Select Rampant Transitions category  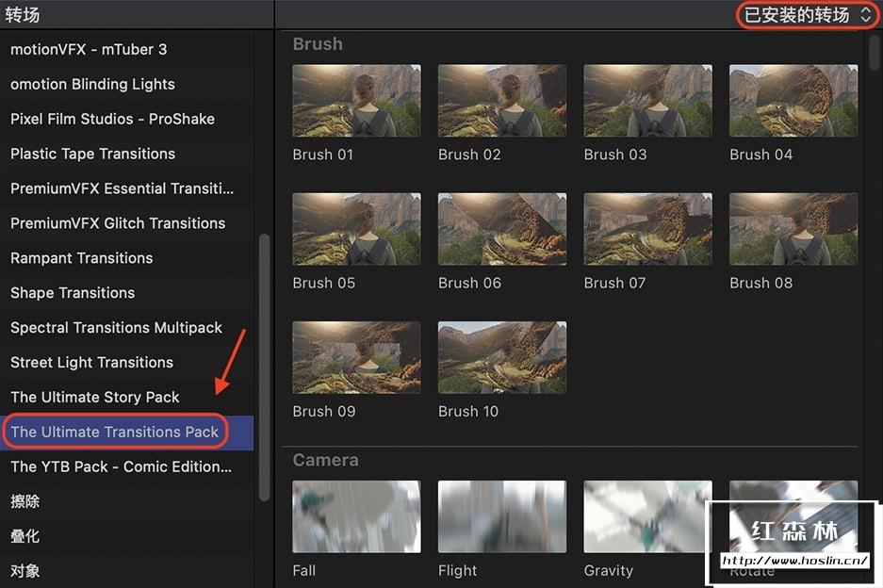pyautogui.click(x=126, y=258)
